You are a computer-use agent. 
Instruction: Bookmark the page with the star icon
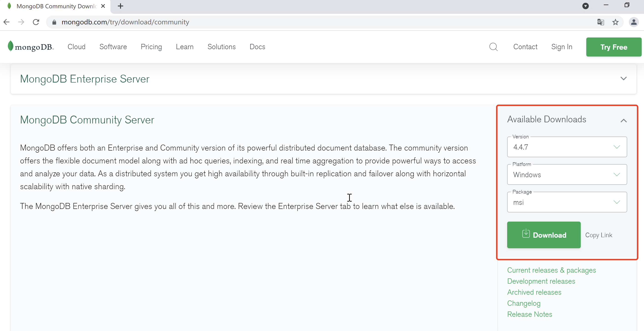point(615,22)
